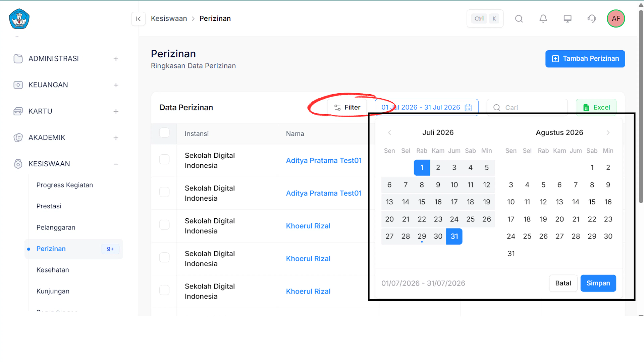
Task: Open the Filter button
Action: (x=347, y=107)
